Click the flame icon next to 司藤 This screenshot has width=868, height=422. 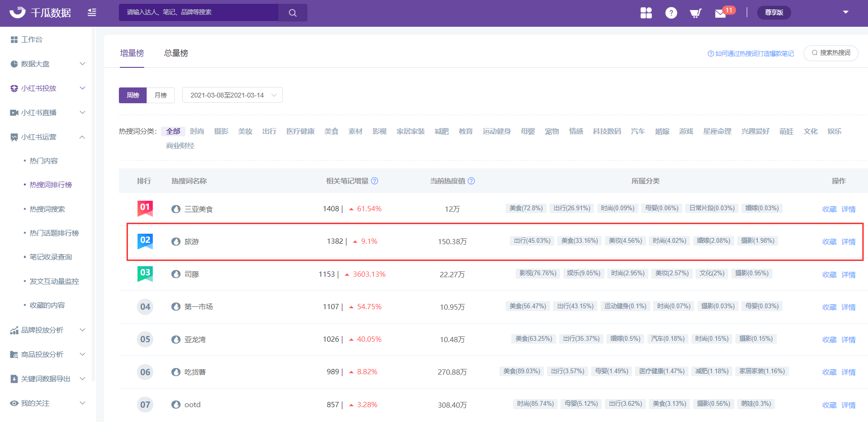tap(176, 274)
